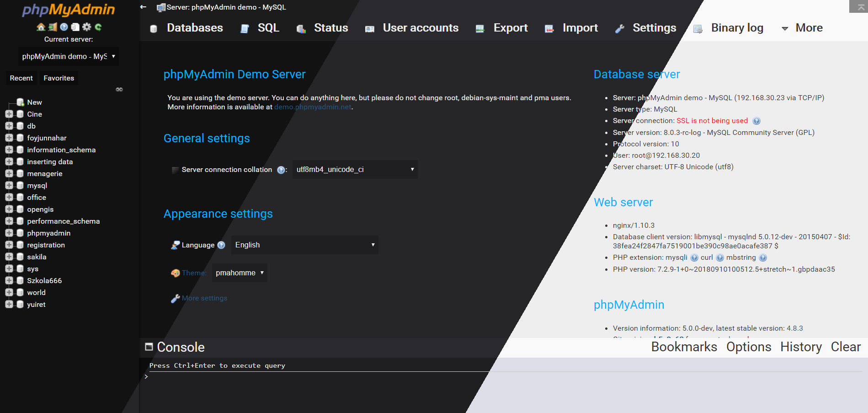Viewport: 868px width, 413px height.
Task: Click the help icon next to SSL warning
Action: [756, 121]
